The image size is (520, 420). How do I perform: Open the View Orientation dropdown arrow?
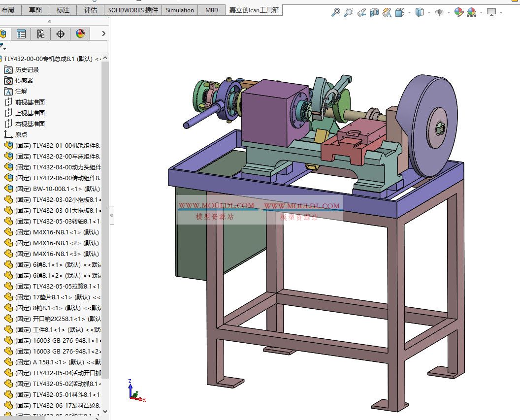[408, 12]
